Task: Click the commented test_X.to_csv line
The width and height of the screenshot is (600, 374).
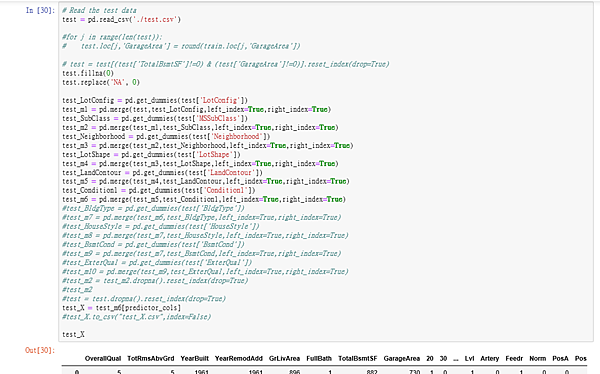Action: coord(136,317)
